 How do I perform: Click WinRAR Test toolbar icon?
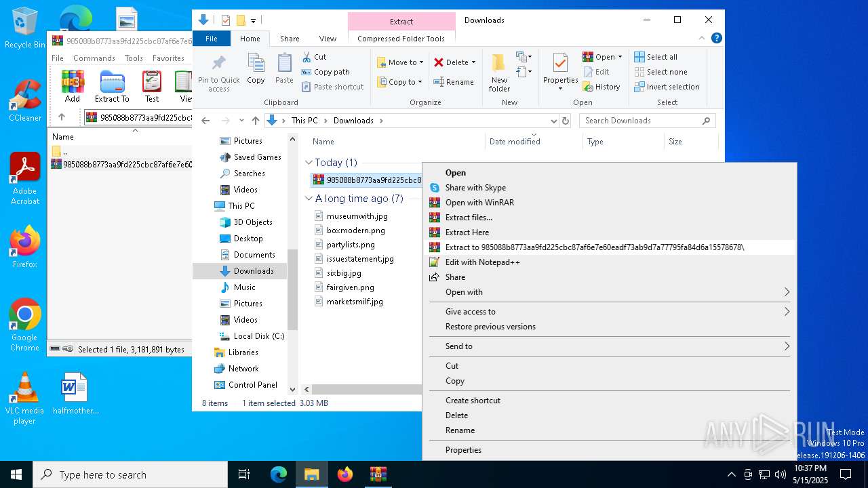[152, 86]
